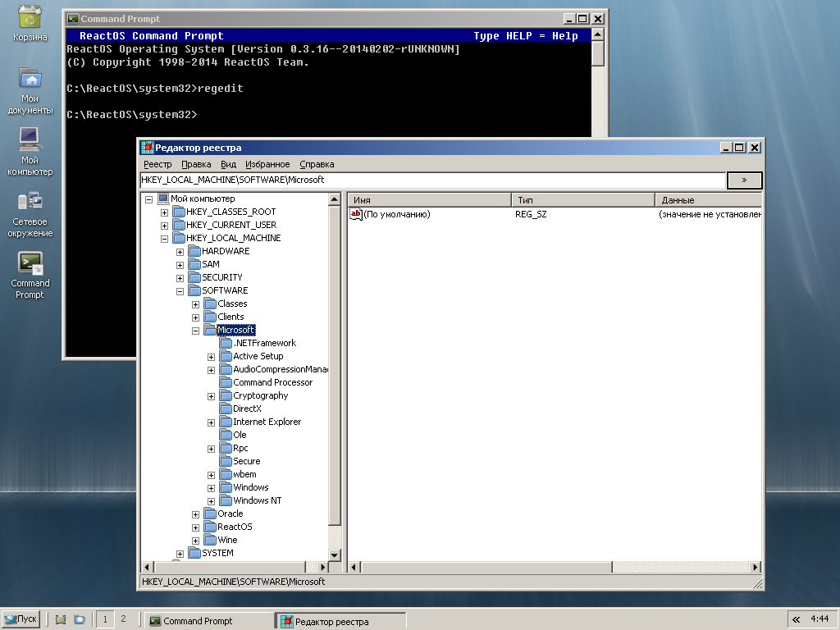Click the HARDWARE key folder icon
Image resolution: width=840 pixels, height=630 pixels.
(x=194, y=251)
